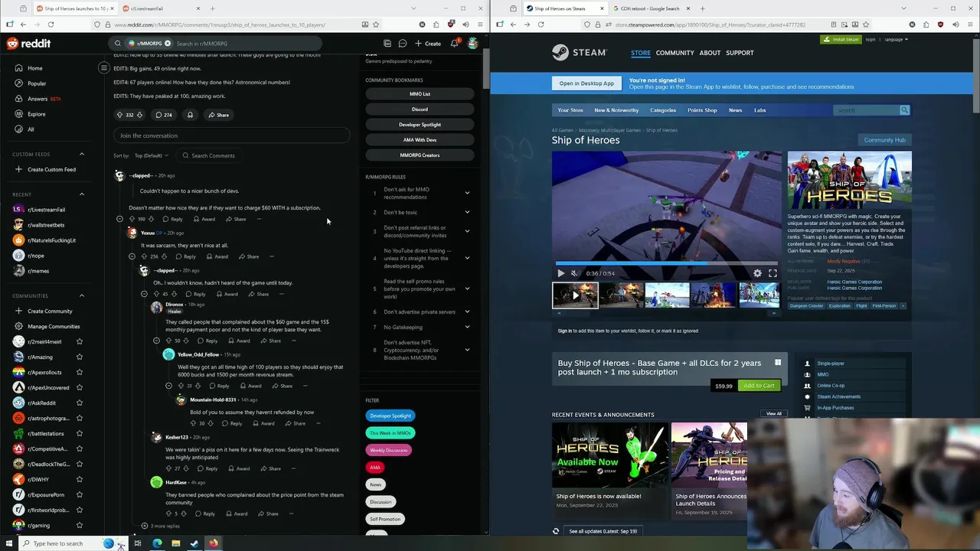This screenshot has width=980, height=551.
Task: Collapse the Reddit left sidebar menu button
Action: point(103,68)
